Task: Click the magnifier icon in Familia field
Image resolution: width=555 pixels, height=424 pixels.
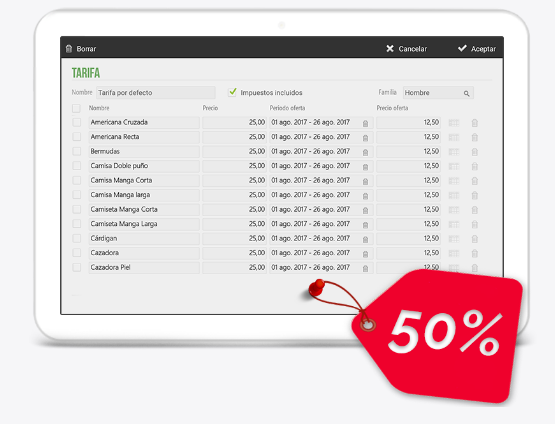Action: tap(467, 93)
